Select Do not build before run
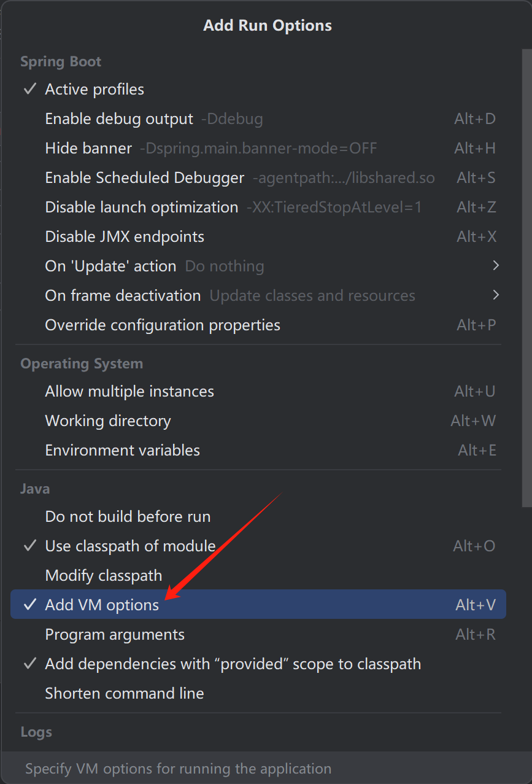Viewport: 532px width, 784px height. (x=128, y=516)
